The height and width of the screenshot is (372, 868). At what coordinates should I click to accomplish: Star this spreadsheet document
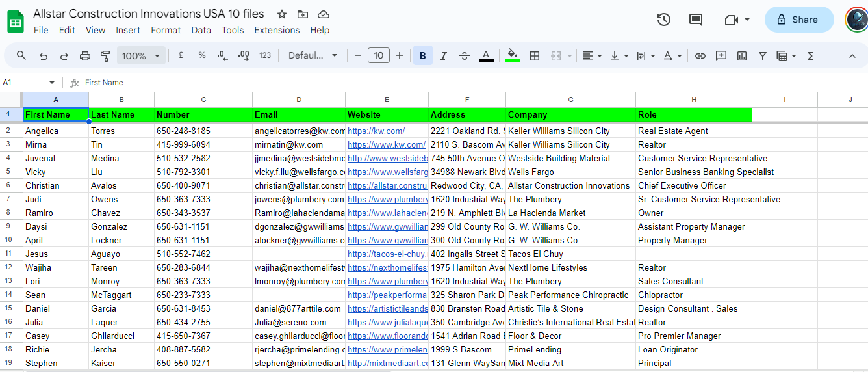coord(282,14)
